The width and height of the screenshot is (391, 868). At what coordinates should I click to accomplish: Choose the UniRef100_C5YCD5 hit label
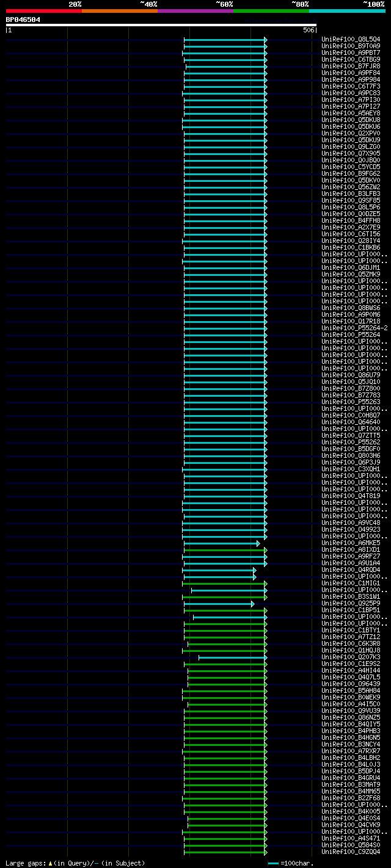click(x=351, y=167)
